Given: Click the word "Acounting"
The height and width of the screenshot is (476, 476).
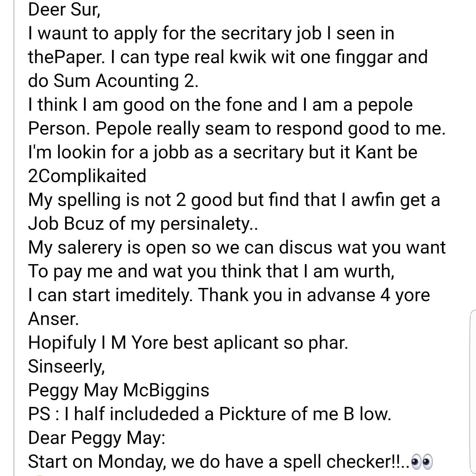Looking at the screenshot, I should (x=137, y=81).
